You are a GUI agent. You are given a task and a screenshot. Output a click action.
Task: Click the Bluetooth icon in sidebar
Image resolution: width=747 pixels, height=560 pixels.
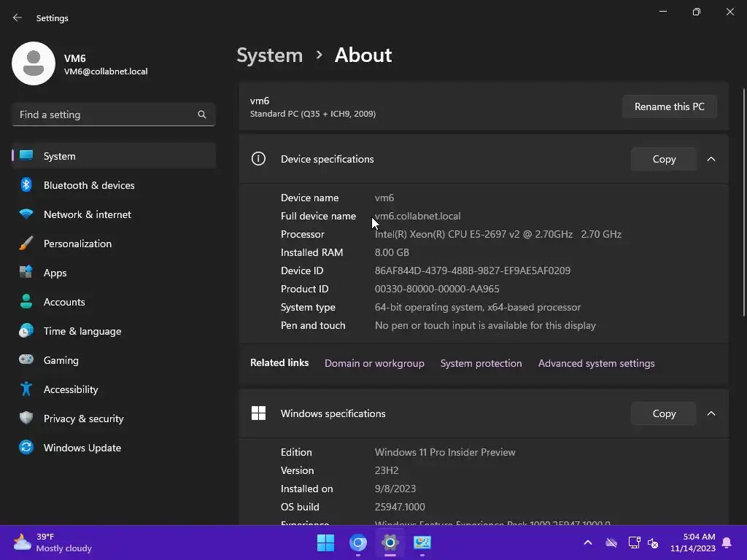(26, 184)
